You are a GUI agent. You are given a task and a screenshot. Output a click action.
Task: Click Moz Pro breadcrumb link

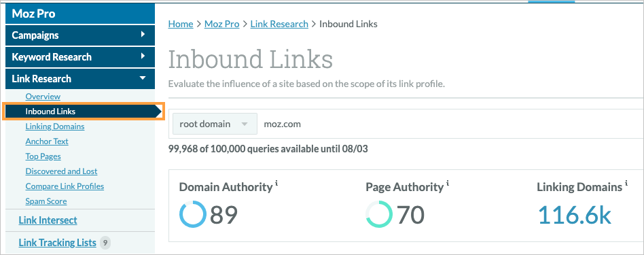[221, 24]
